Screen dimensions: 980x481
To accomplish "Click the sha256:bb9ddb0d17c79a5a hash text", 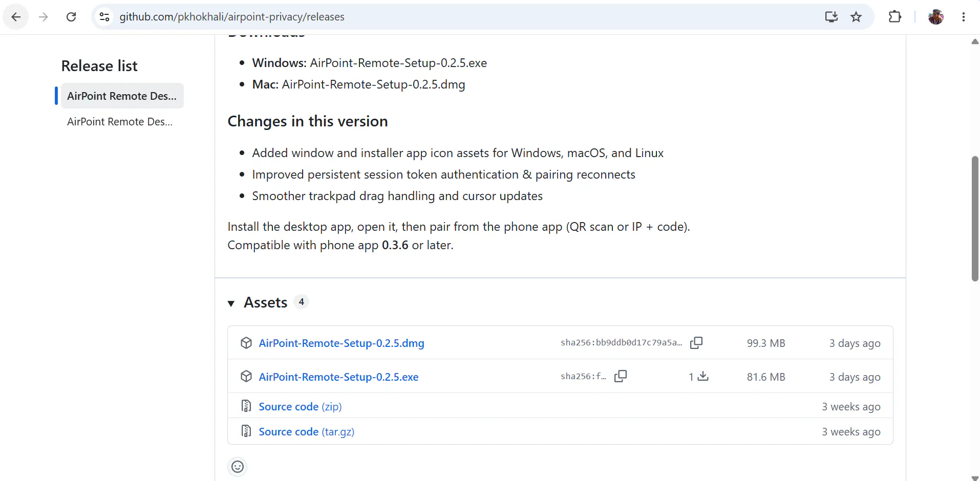I will point(621,343).
